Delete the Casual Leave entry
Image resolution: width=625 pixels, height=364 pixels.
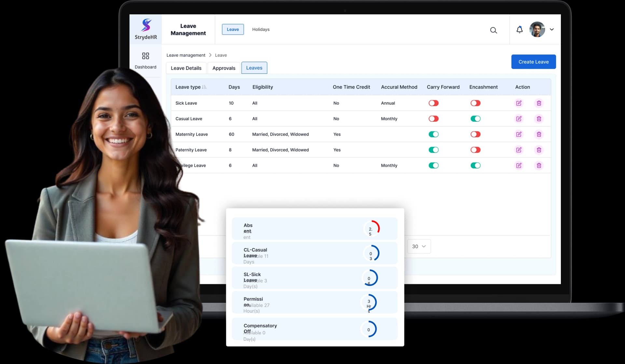coord(539,119)
